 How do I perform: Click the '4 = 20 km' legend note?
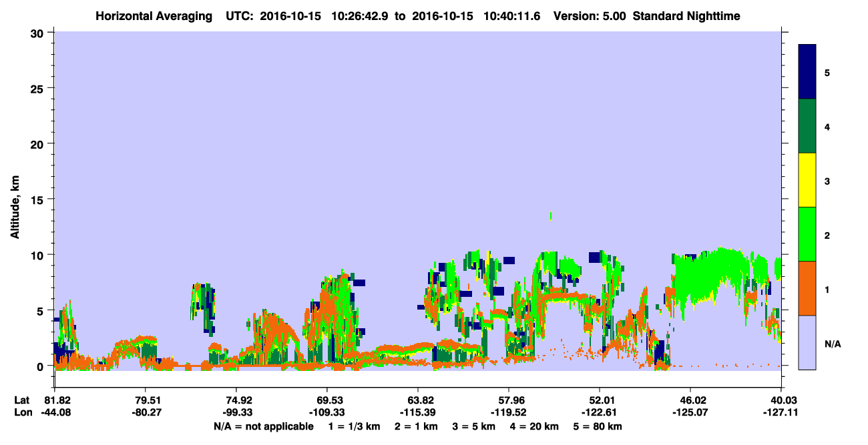[x=533, y=426]
